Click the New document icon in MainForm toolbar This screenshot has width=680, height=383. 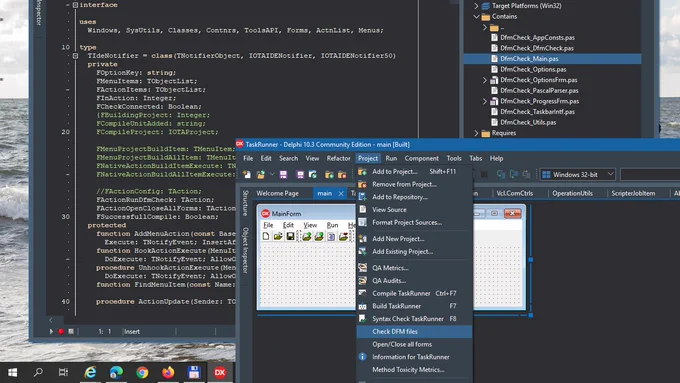pos(266,236)
